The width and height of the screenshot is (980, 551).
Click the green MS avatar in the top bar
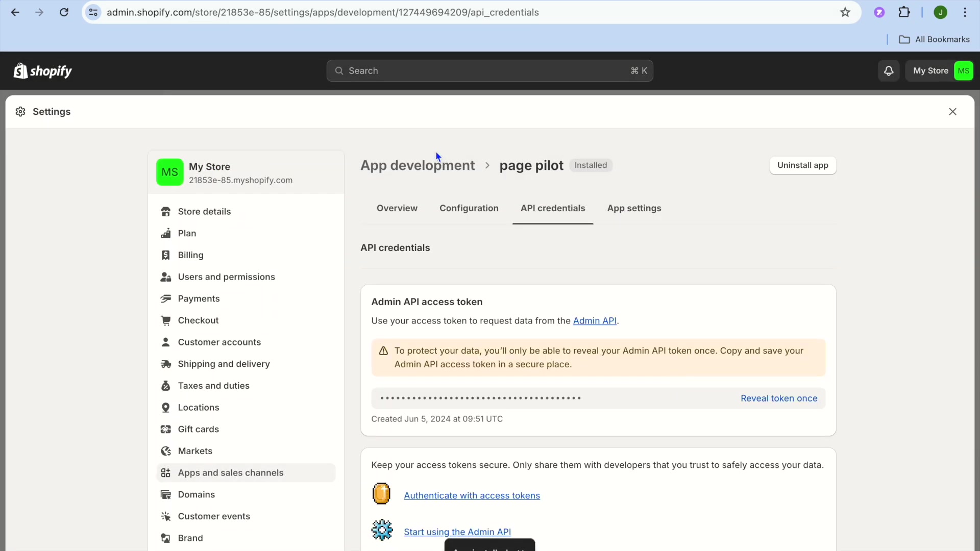[x=964, y=71]
